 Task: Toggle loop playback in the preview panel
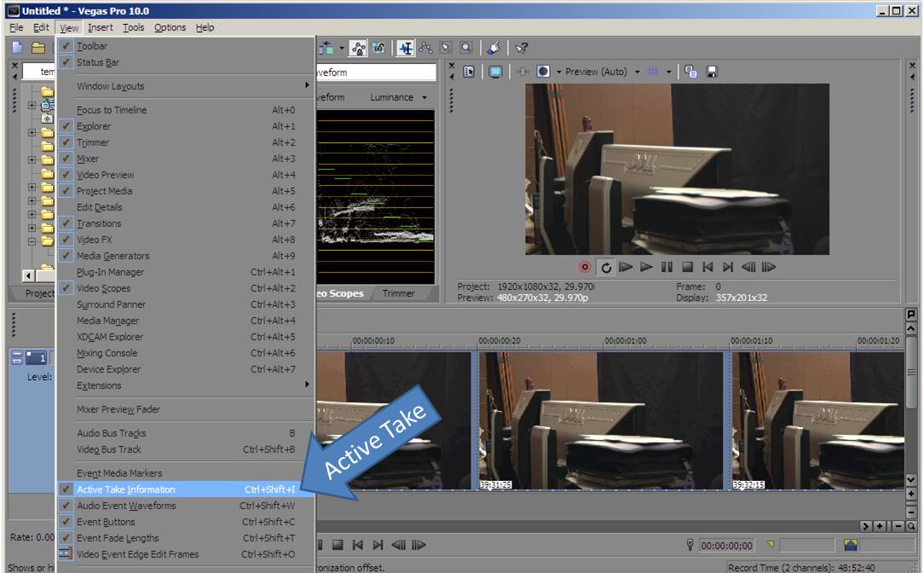coord(606,267)
